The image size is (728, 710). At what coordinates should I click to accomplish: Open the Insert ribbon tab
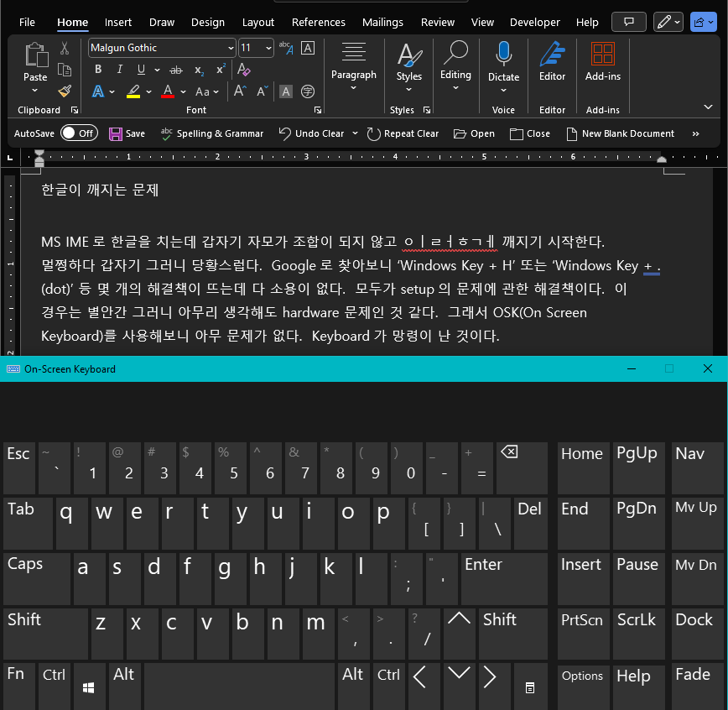pyautogui.click(x=118, y=23)
